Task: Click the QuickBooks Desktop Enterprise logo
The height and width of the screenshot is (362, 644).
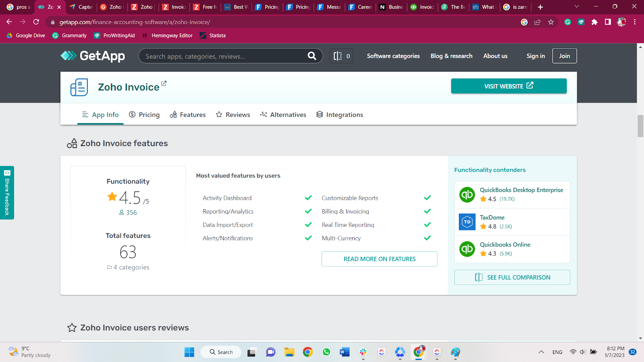Action: coord(467,195)
